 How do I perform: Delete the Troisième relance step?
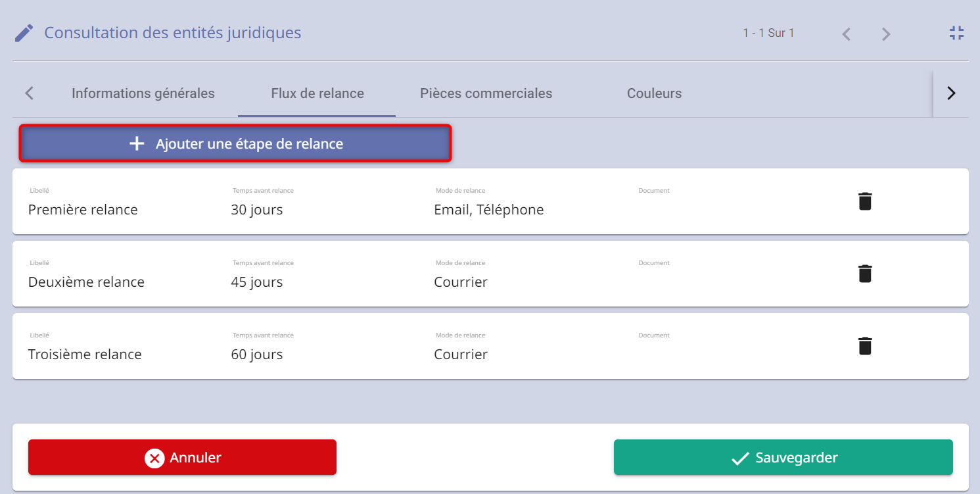pyautogui.click(x=865, y=346)
